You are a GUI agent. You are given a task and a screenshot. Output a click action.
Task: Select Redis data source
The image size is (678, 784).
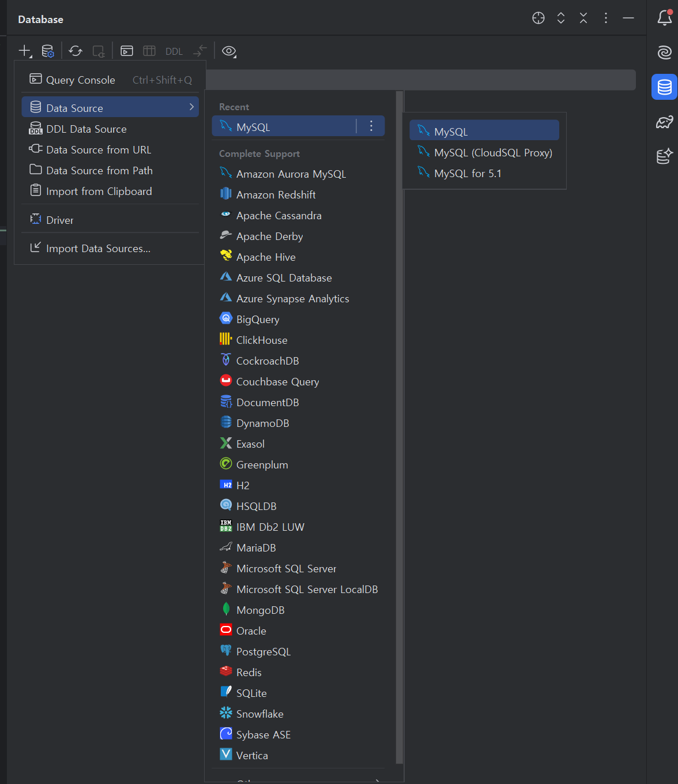coord(298,672)
